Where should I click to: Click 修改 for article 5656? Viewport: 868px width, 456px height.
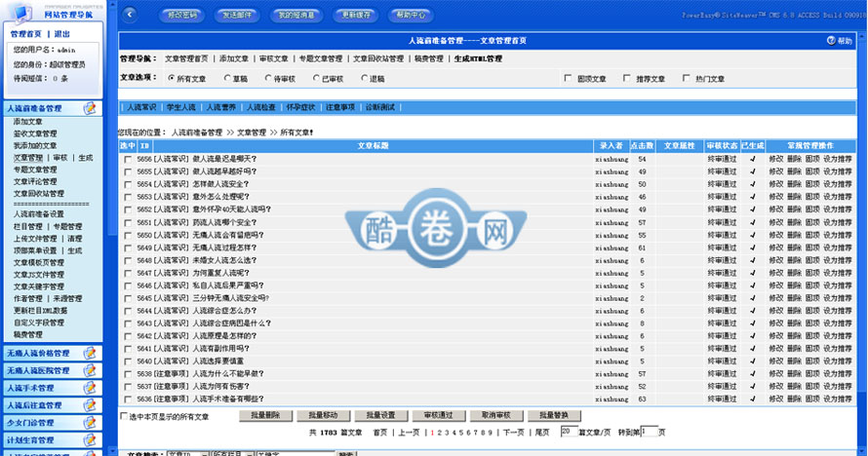pyautogui.click(x=776, y=159)
